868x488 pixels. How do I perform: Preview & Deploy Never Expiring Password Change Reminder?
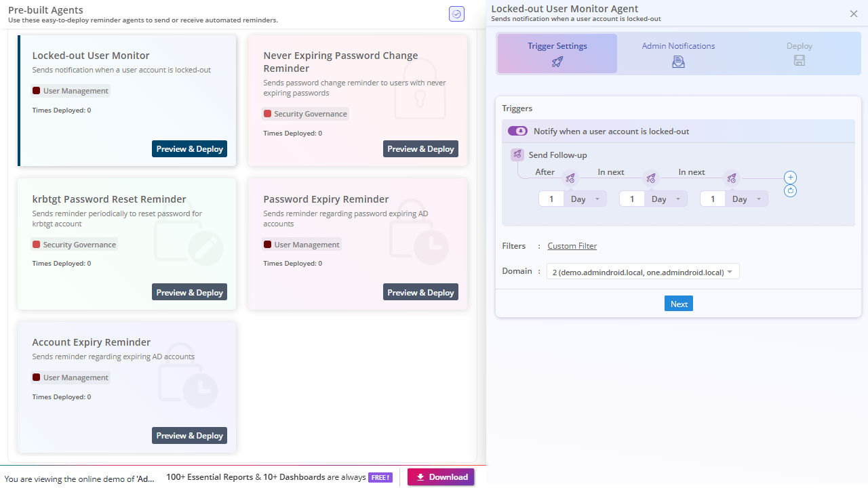tap(420, 149)
